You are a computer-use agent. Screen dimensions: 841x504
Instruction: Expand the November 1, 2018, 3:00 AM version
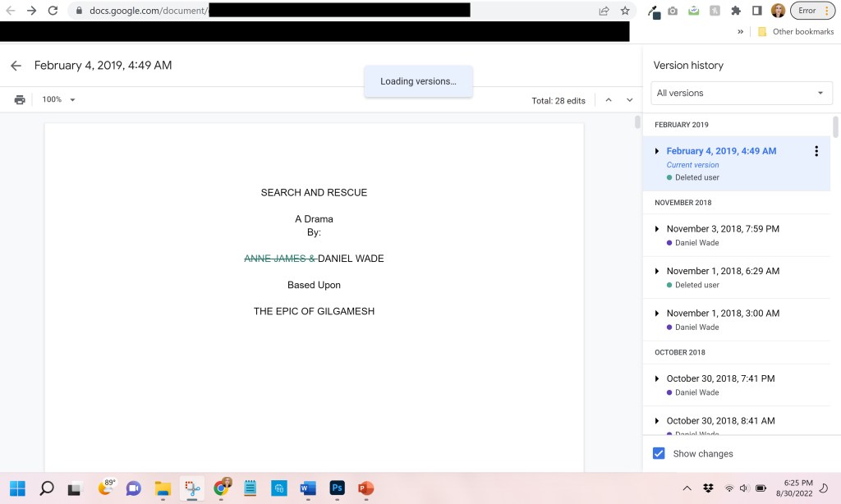pos(657,314)
